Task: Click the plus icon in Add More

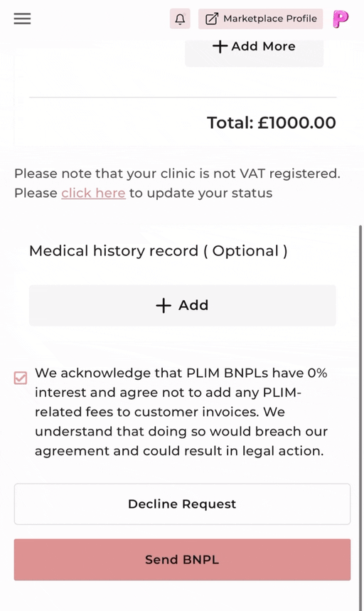Action: click(x=220, y=46)
